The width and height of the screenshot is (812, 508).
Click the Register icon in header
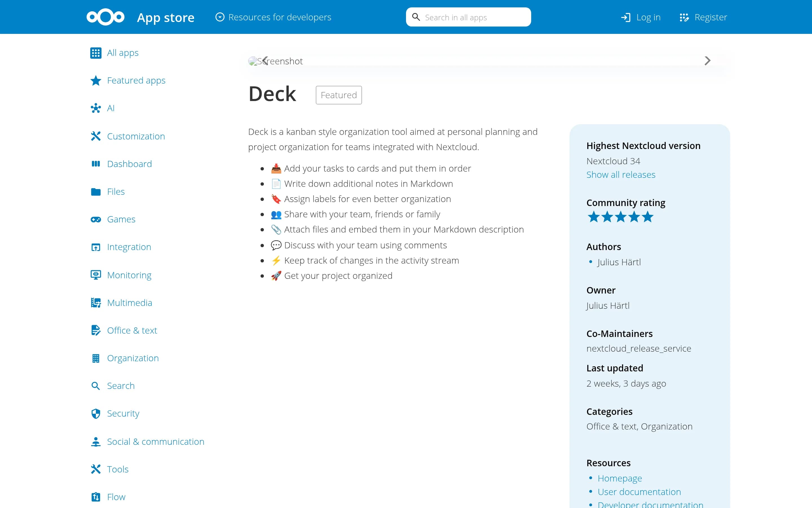coord(684,17)
